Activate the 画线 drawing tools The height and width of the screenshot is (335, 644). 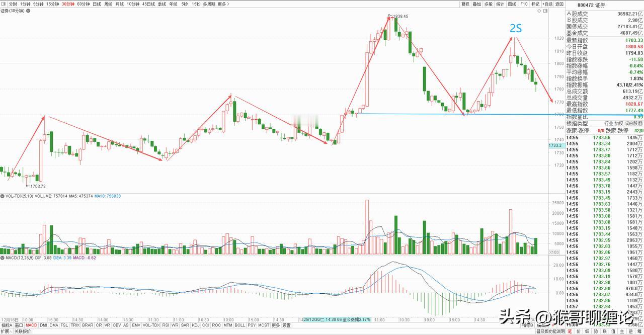point(512,4)
